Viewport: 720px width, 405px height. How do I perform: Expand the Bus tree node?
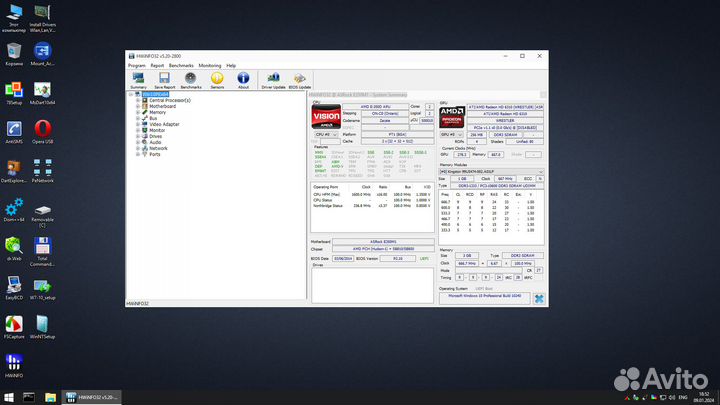tap(138, 118)
